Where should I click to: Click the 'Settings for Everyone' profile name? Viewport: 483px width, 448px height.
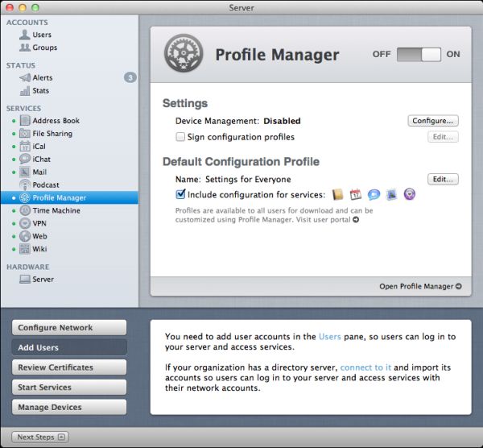click(248, 179)
